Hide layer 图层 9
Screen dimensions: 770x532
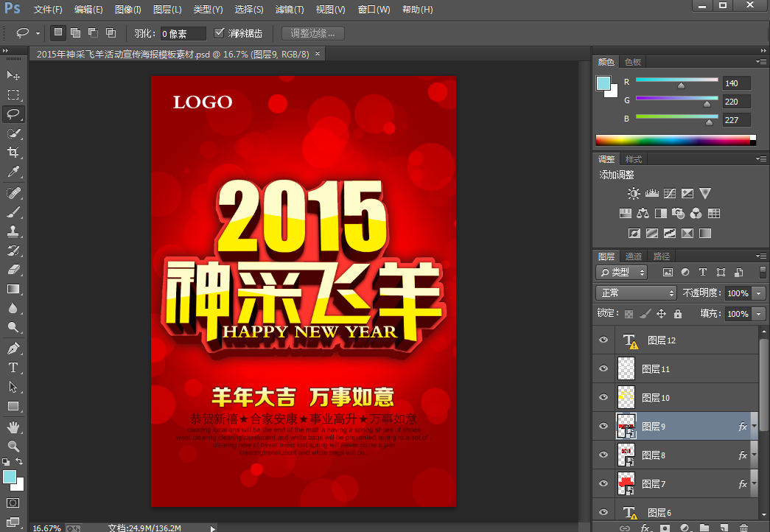coord(603,426)
